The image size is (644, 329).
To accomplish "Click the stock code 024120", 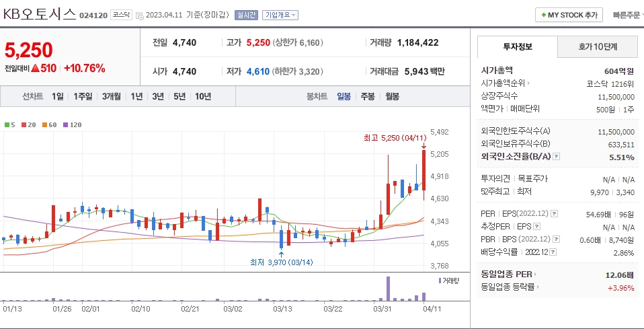I will 93,15.
